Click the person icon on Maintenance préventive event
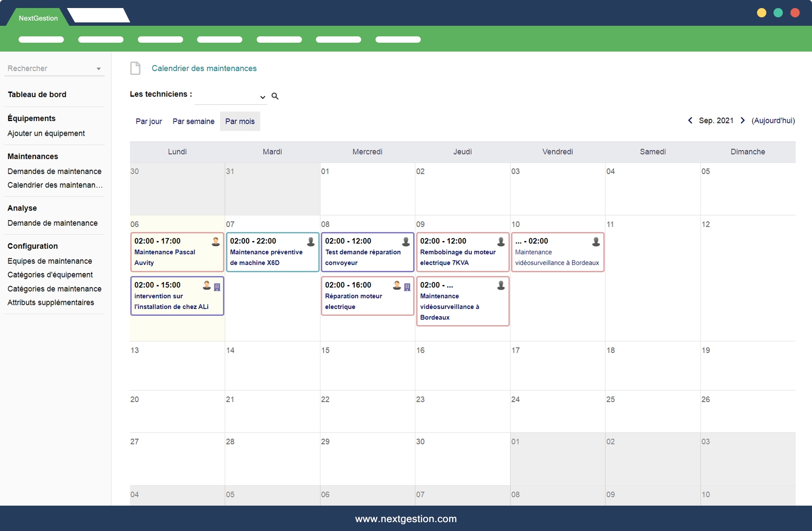Viewport: 812px width, 531px height. click(311, 241)
